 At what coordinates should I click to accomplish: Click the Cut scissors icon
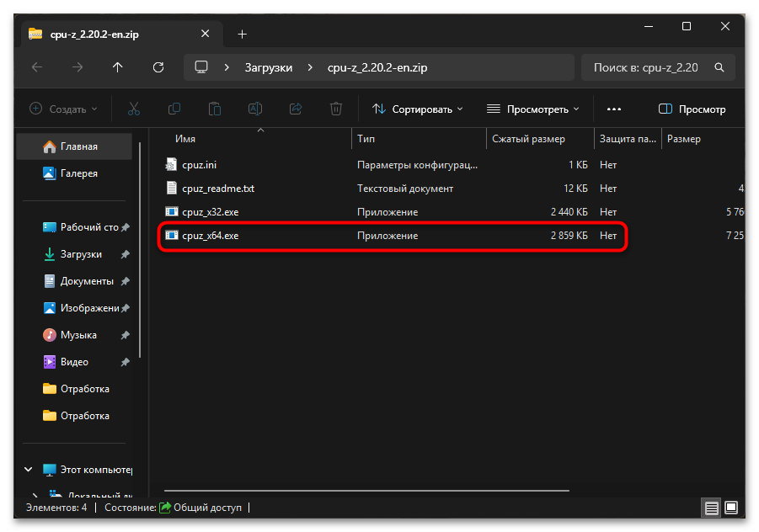(134, 109)
